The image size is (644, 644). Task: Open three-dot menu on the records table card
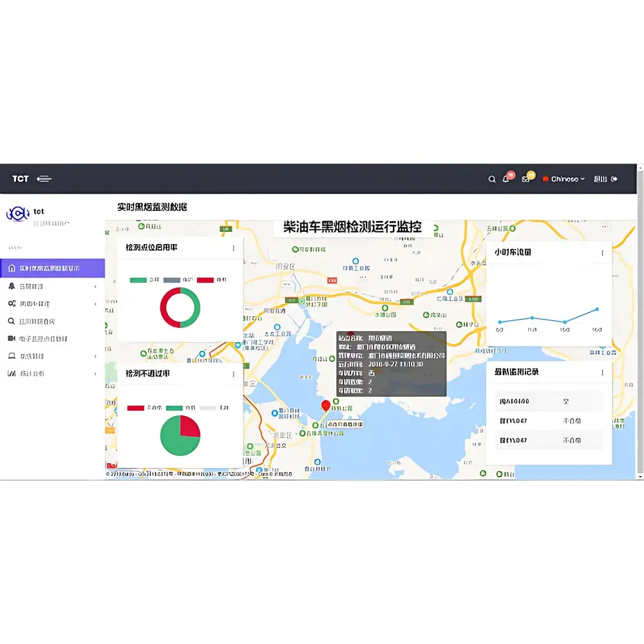(603, 372)
